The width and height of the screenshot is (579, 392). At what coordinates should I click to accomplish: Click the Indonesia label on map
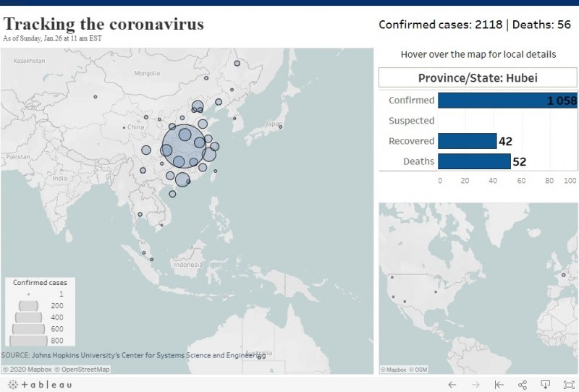(188, 265)
